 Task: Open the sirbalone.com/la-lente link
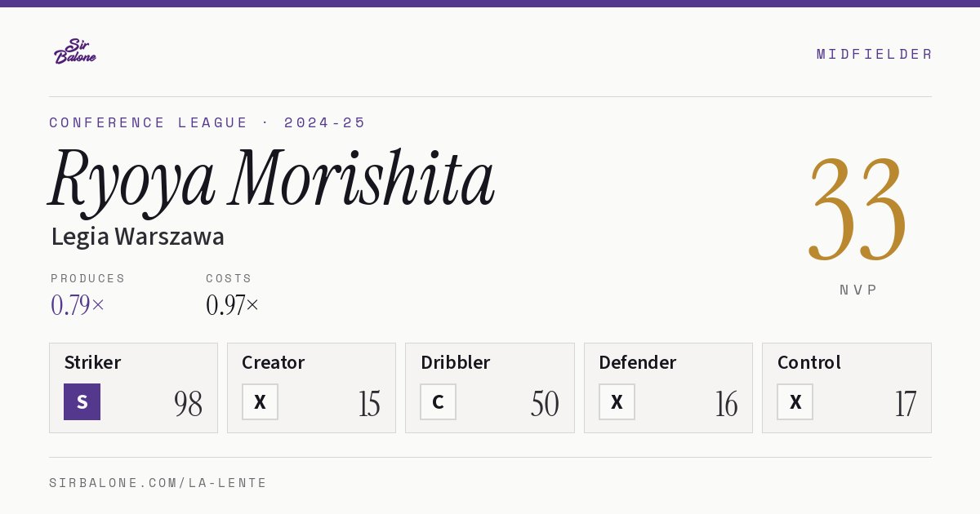click(x=158, y=483)
